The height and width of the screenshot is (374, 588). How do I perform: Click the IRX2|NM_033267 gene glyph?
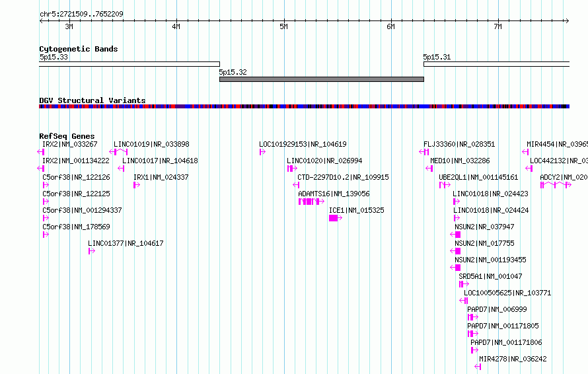point(41,152)
